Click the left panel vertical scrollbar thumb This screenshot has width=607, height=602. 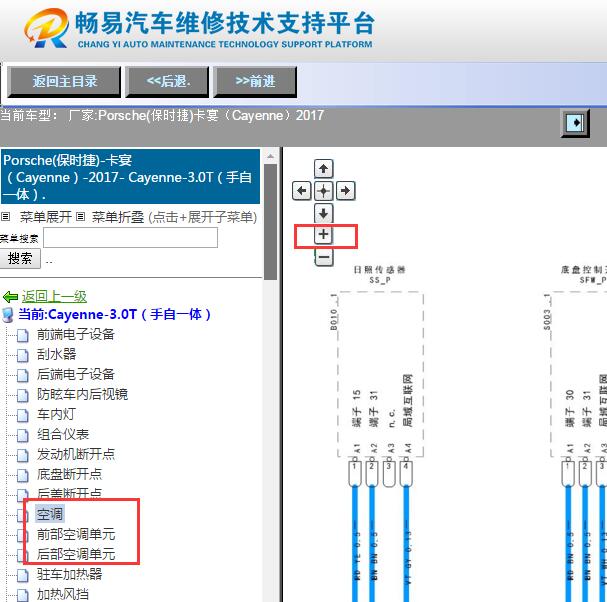point(271,222)
